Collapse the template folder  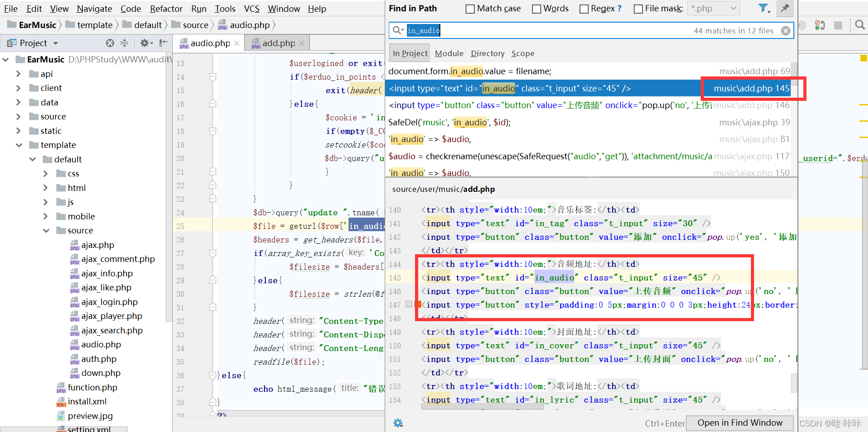point(19,145)
